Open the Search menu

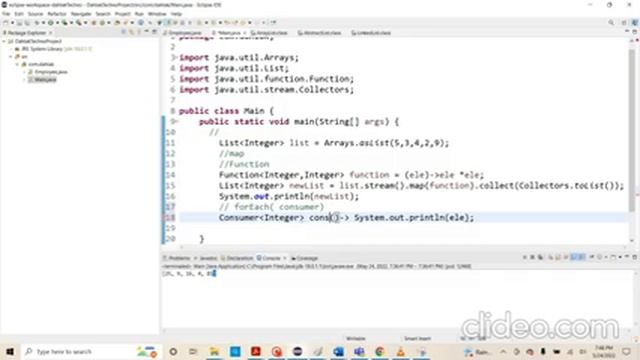click(x=103, y=14)
